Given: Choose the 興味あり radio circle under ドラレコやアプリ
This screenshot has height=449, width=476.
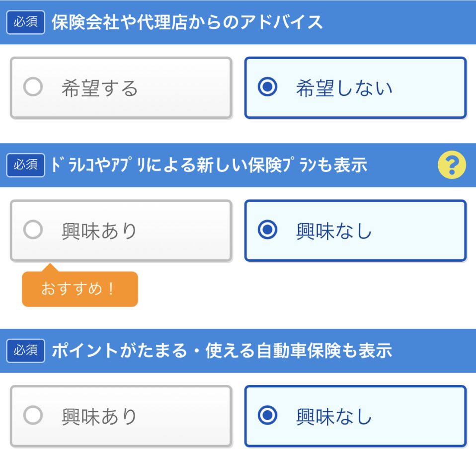Looking at the screenshot, I should tap(33, 229).
